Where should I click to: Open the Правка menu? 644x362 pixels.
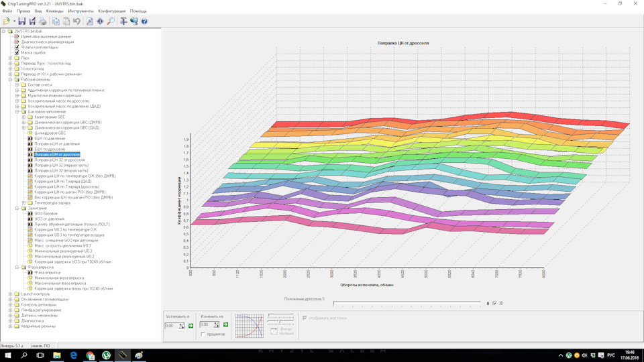(x=23, y=11)
